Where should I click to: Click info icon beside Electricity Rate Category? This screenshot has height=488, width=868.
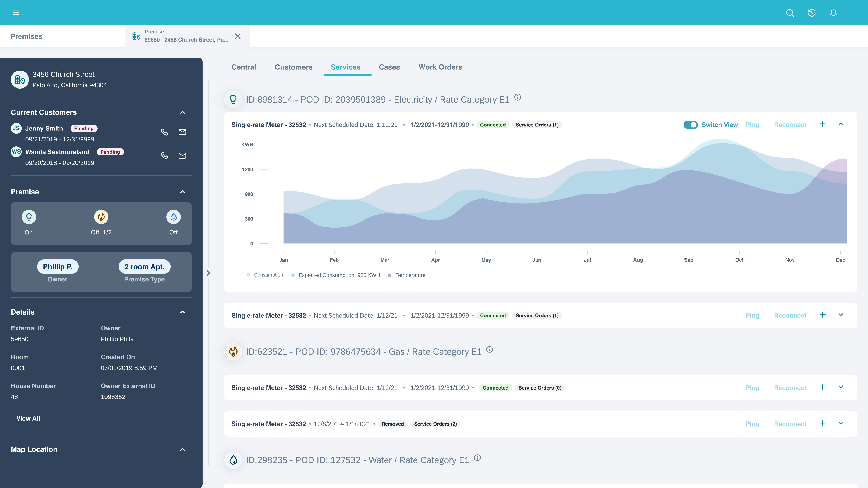[517, 97]
